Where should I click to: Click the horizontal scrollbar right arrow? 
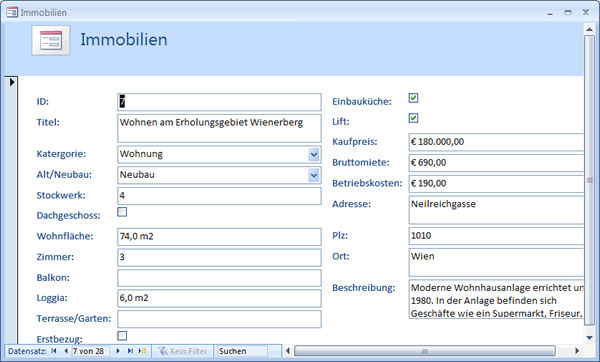[x=577, y=351]
